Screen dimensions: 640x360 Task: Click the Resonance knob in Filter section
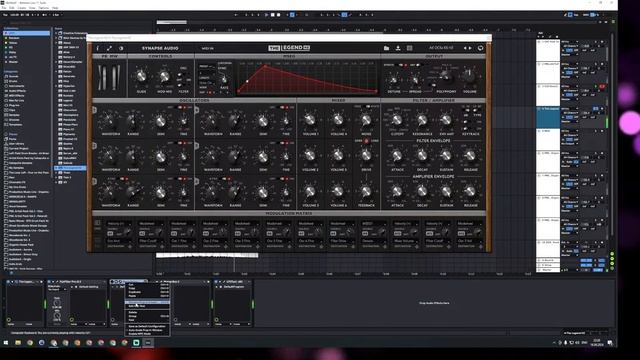(422, 120)
